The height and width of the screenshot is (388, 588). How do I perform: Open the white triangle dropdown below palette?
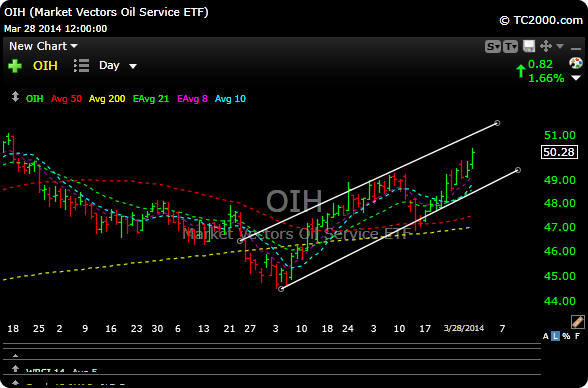(576, 78)
